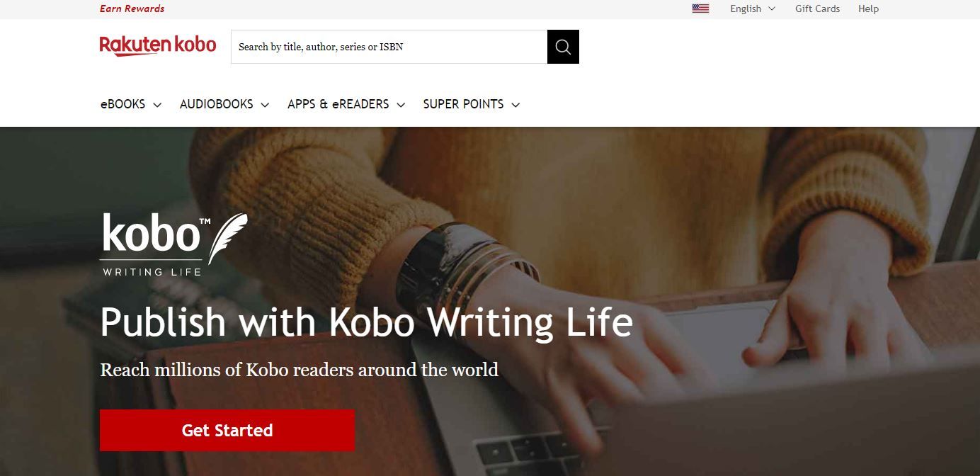Click the Rakuten Kobo logo
This screenshot has width=980, height=476.
158,45
